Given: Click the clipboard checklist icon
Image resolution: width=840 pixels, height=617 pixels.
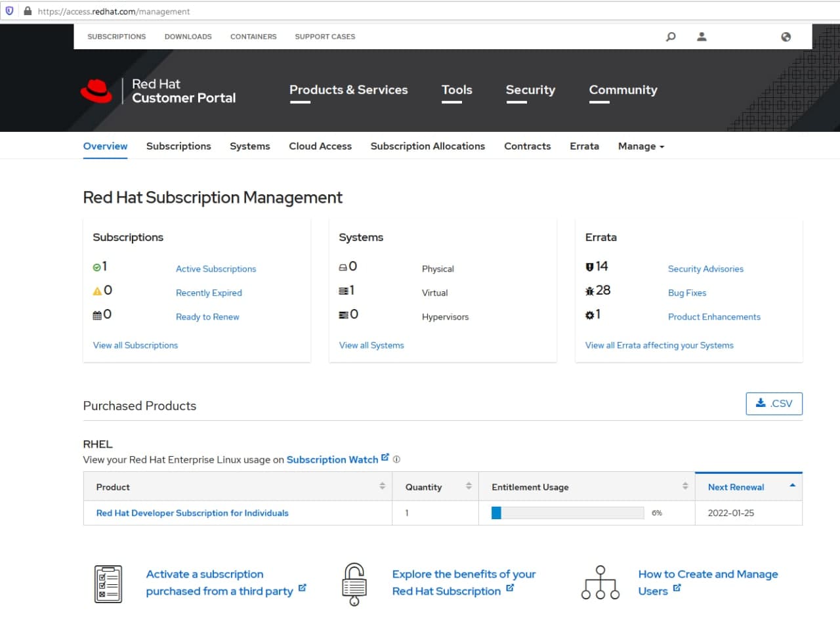Looking at the screenshot, I should coord(108,584).
